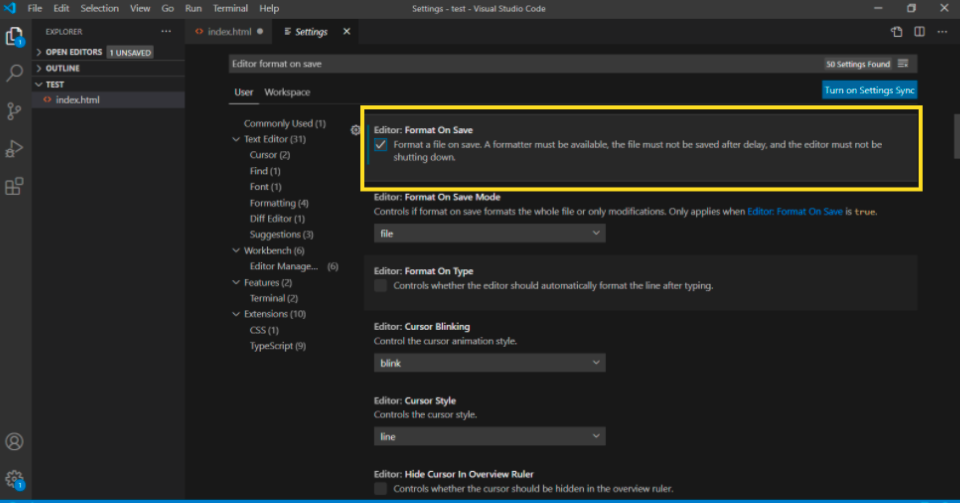Collapse Extensions settings group
The height and width of the screenshot is (503, 960).
(236, 315)
